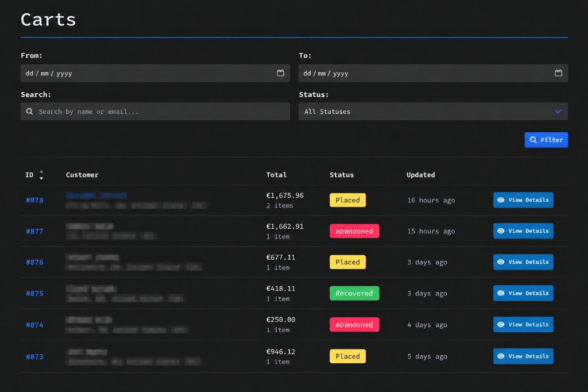
Task: Expand the Status dropdown using its chevron
Action: click(558, 112)
